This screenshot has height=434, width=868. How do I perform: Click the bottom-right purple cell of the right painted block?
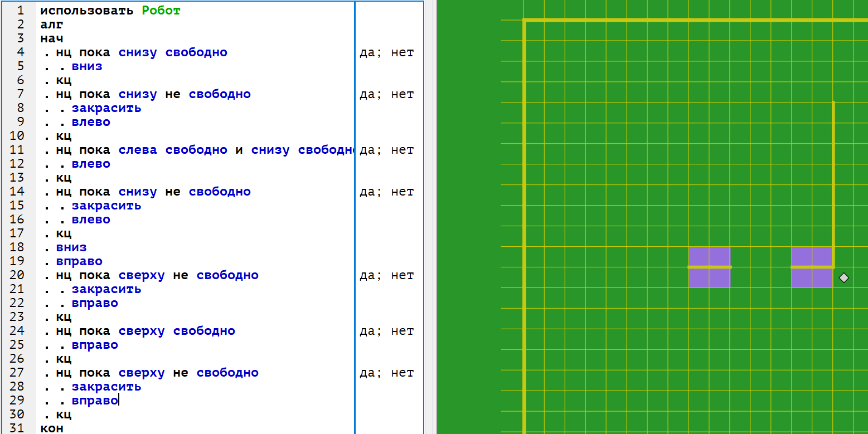[823, 277]
